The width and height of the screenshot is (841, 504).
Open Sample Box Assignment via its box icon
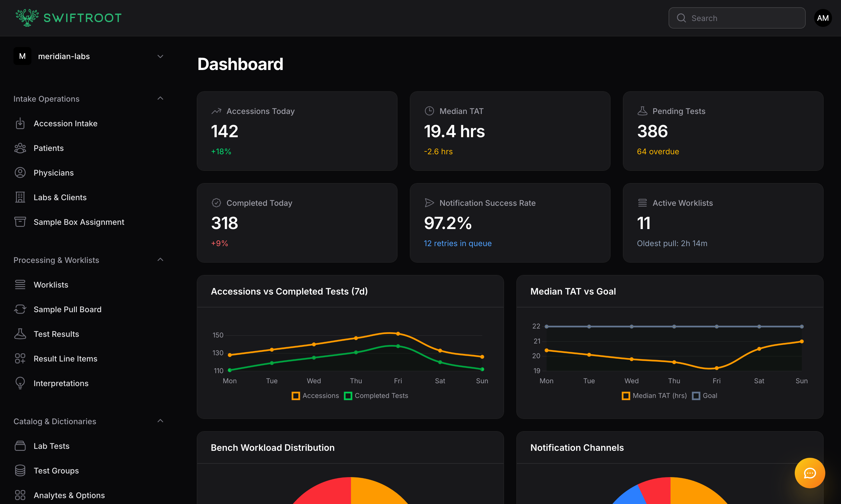coord(20,222)
